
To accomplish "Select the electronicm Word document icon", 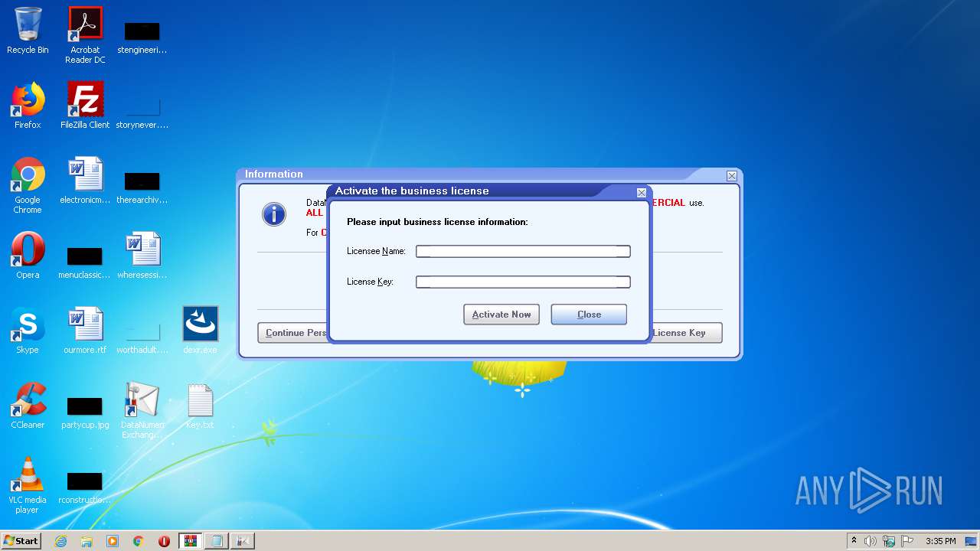I will point(85,181).
